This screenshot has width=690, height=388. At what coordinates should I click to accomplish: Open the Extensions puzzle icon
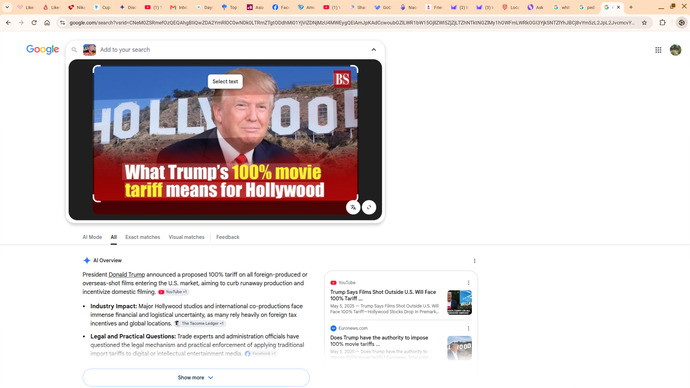coord(662,22)
